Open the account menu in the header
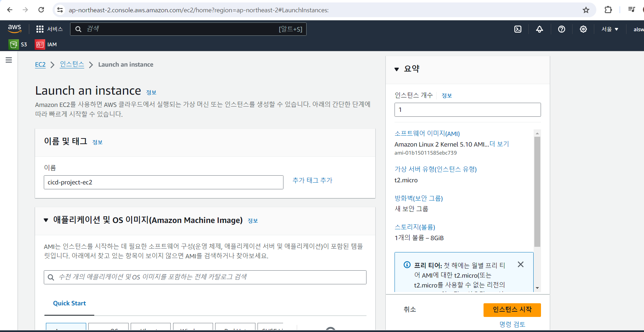This screenshot has height=332, width=644. (638, 29)
